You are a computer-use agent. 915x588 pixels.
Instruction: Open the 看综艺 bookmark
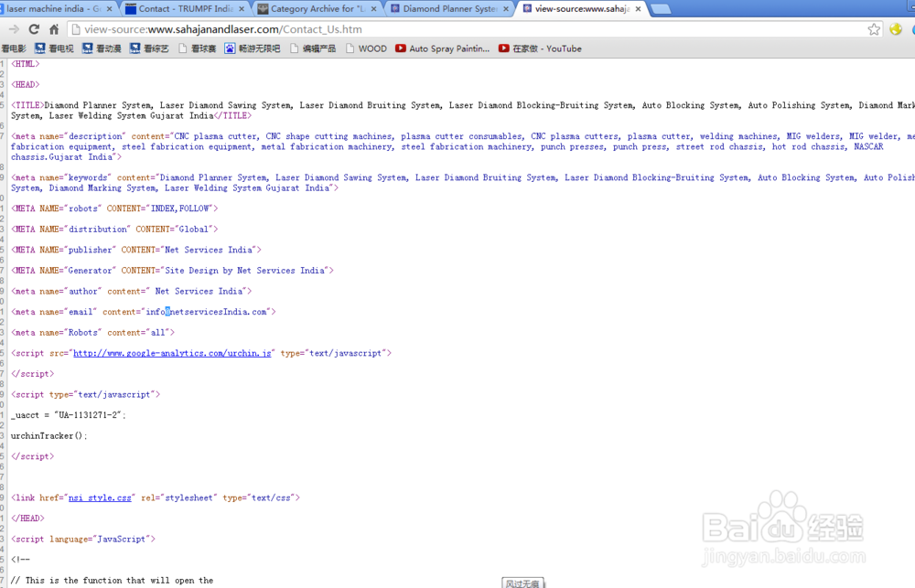tap(149, 48)
